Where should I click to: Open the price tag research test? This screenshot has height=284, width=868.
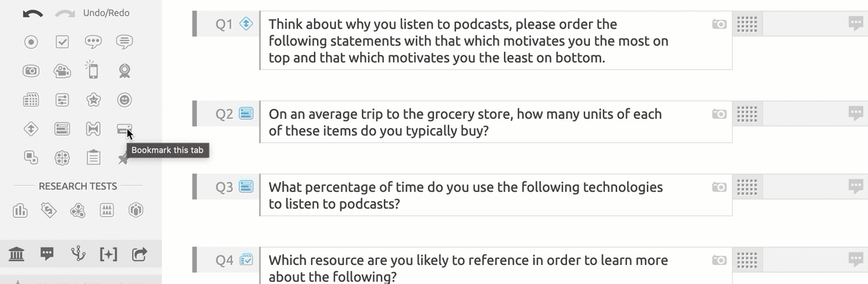tap(49, 210)
